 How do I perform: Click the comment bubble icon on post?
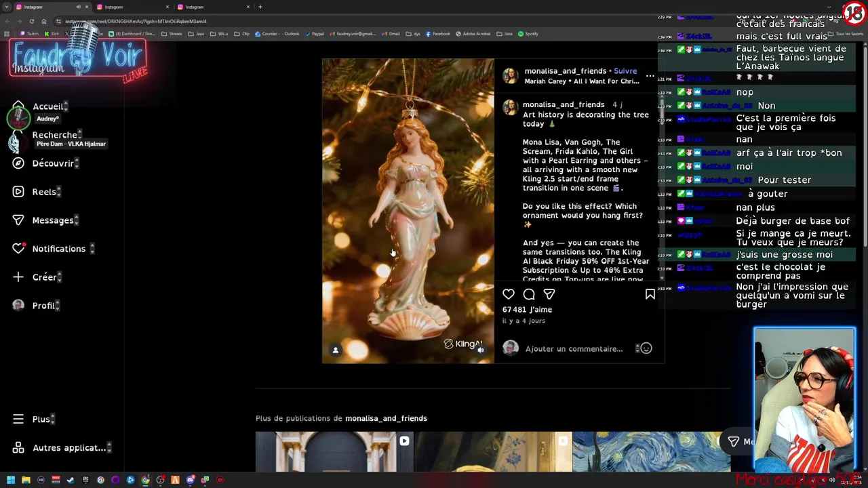click(x=529, y=294)
